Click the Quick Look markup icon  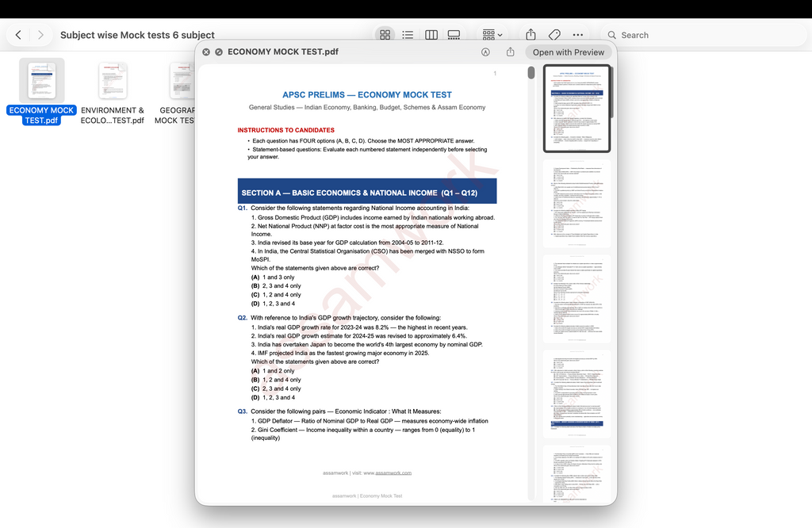click(x=485, y=52)
